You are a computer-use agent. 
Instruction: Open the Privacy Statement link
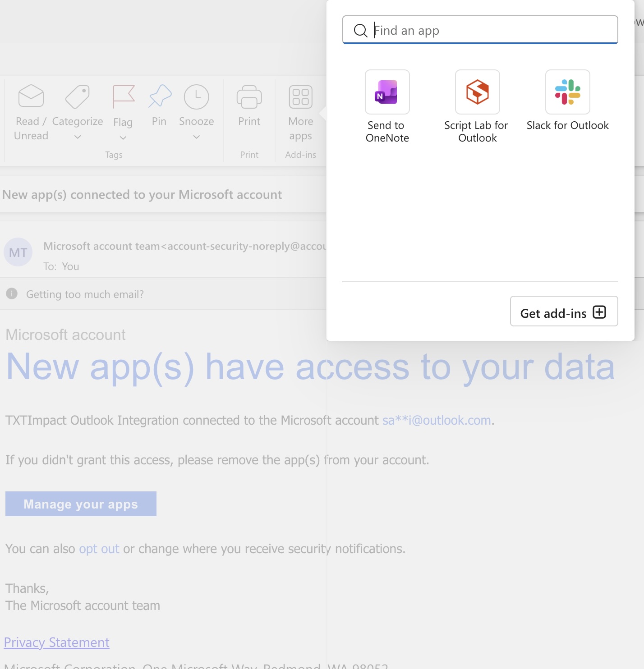tap(56, 642)
